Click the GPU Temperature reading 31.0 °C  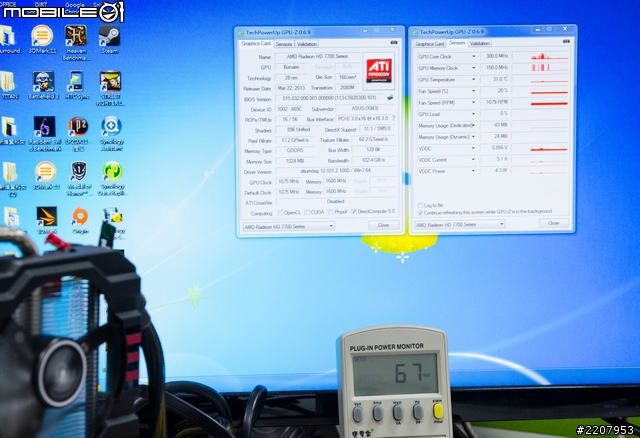pos(495,79)
